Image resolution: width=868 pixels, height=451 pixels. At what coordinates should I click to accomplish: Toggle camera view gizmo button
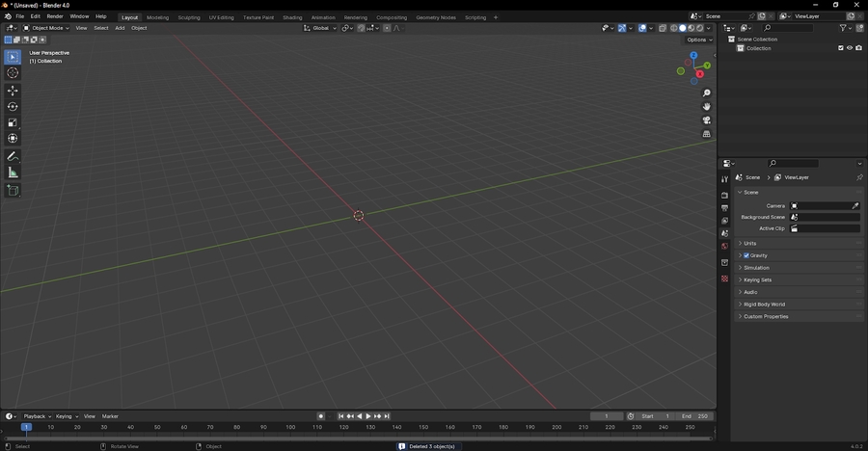pyautogui.click(x=707, y=120)
